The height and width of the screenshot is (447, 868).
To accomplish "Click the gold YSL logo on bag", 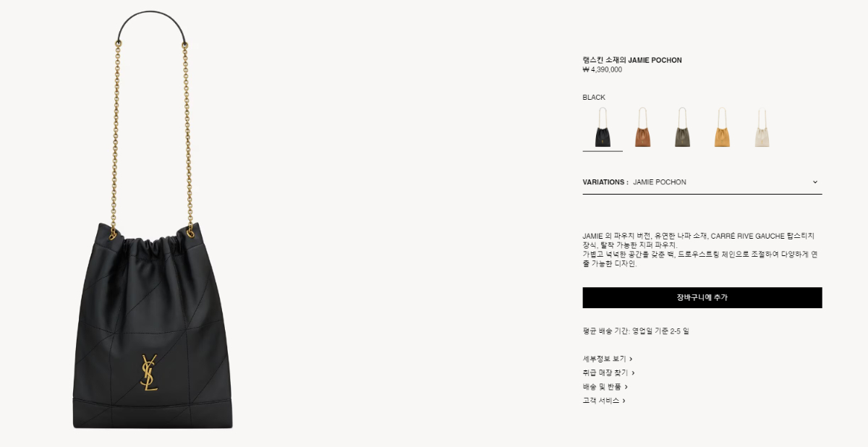I will pos(150,372).
